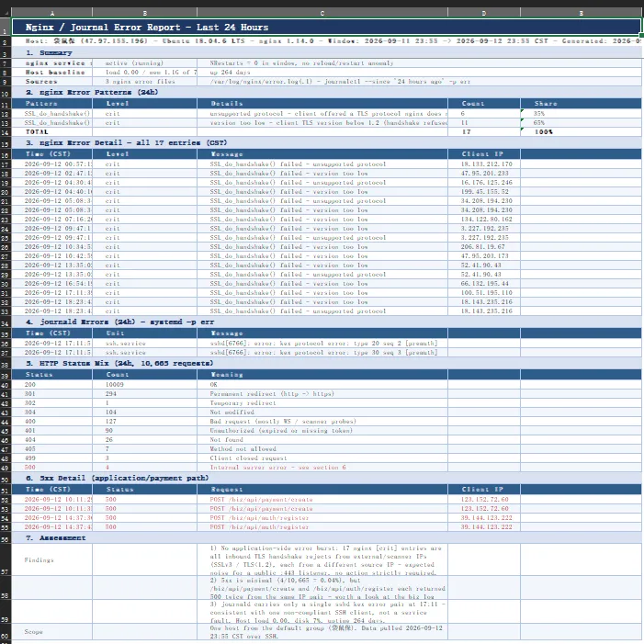Click the client IP '66.132.195.44'

point(484,283)
